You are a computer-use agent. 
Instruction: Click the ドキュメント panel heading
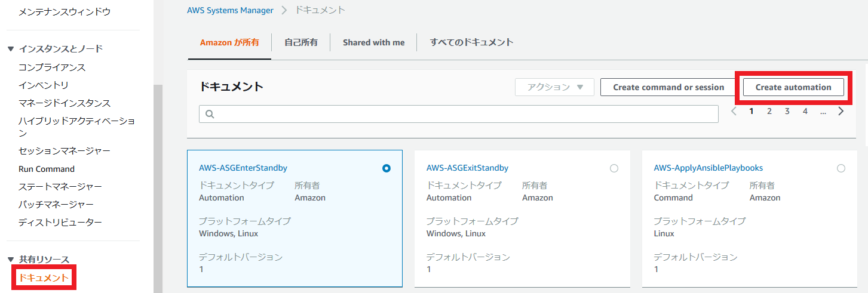(231, 87)
